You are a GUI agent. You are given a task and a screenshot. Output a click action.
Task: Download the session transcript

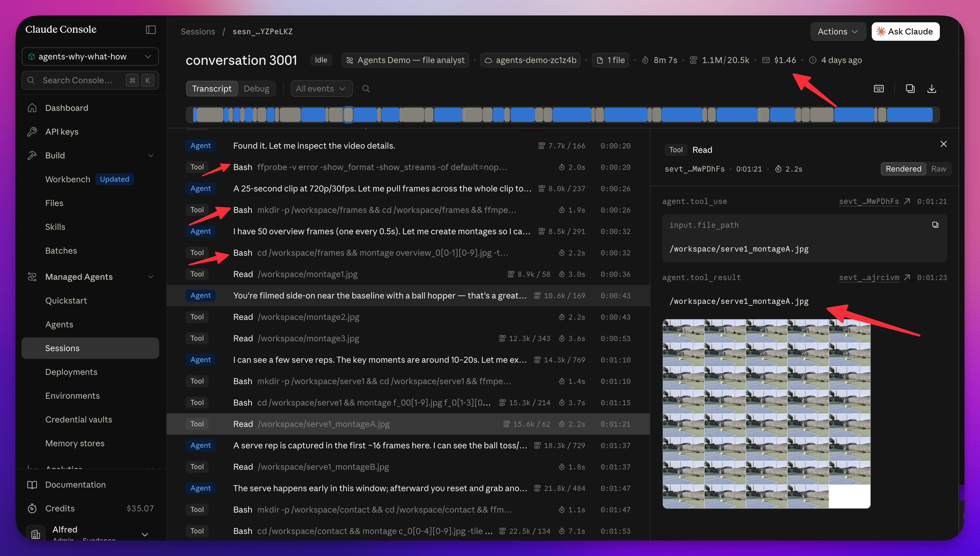[x=932, y=89]
